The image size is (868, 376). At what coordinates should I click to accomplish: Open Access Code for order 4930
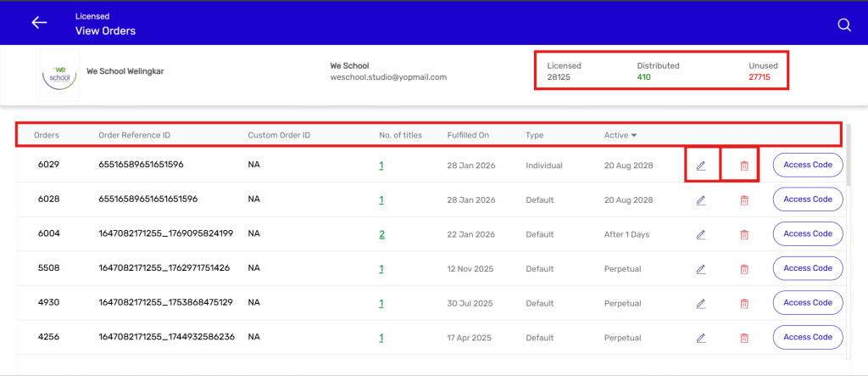click(x=807, y=302)
